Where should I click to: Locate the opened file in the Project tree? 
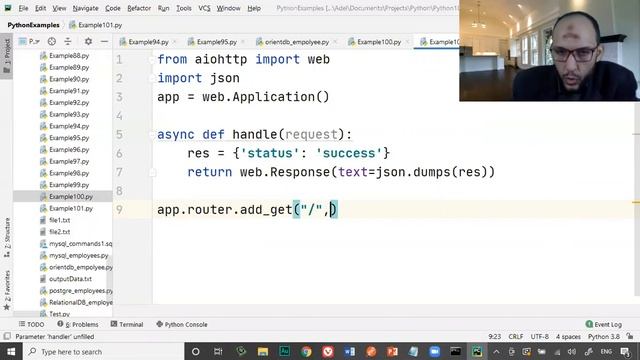point(51,42)
